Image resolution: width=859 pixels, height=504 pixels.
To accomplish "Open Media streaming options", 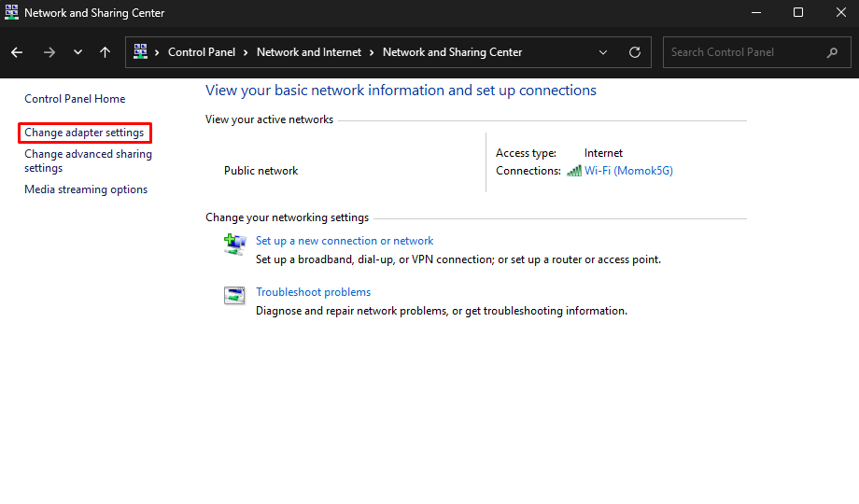I will 86,189.
